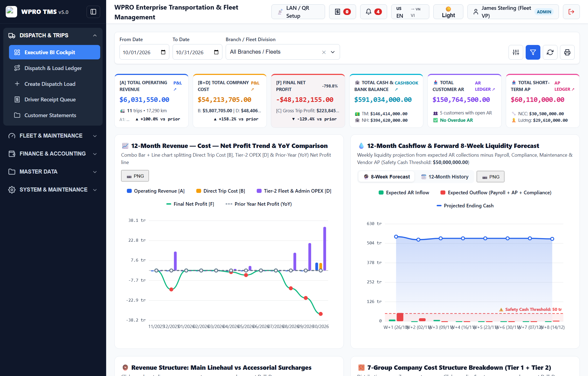Print the dashboard report icon
The image size is (588, 376).
click(x=567, y=52)
